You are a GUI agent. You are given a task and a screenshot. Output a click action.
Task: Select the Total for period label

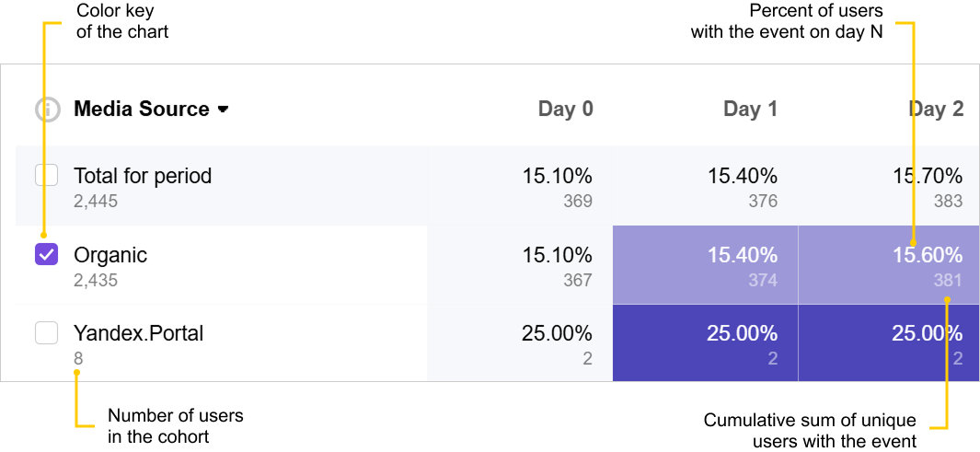pyautogui.click(x=143, y=176)
